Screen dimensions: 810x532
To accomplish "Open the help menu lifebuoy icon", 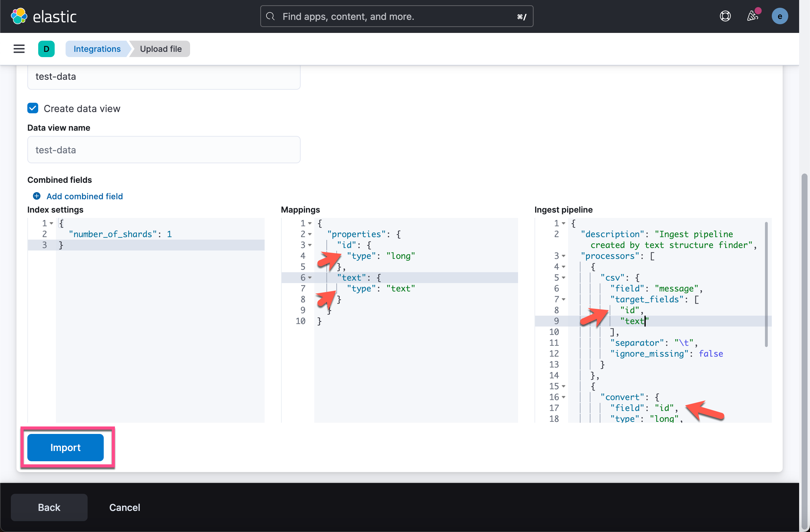I will pos(725,16).
